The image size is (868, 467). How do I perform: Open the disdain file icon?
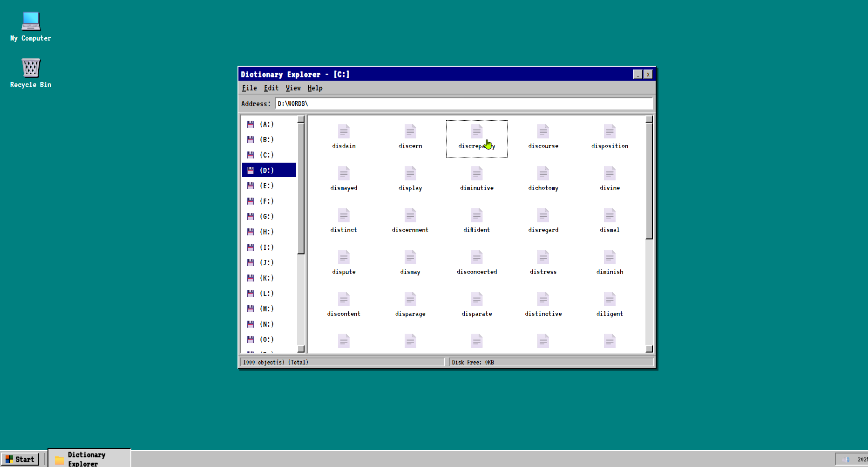click(343, 135)
